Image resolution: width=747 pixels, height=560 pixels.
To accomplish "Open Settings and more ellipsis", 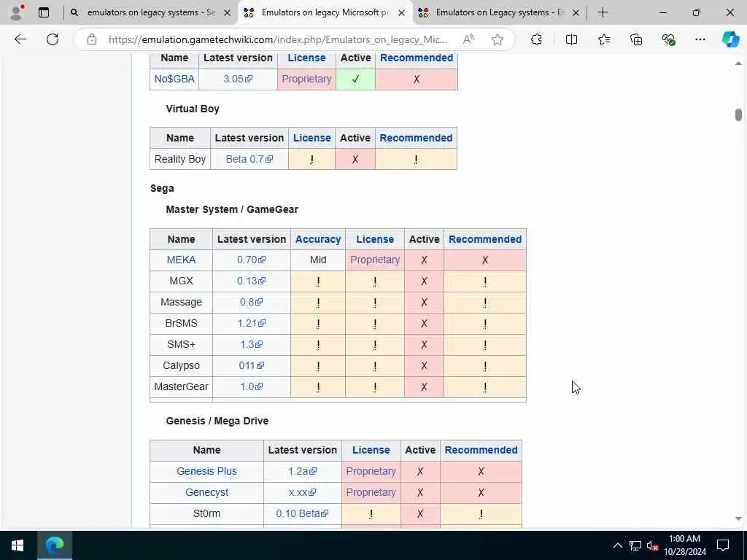I will (700, 39).
